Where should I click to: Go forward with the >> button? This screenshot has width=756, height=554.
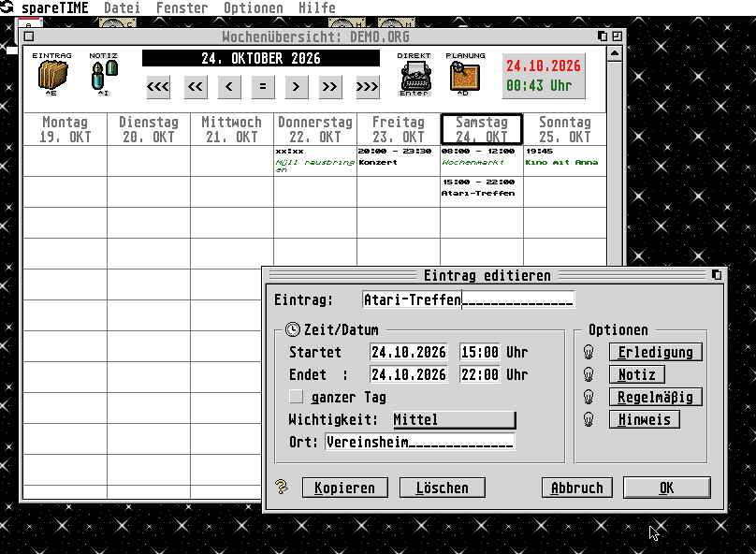tap(330, 87)
